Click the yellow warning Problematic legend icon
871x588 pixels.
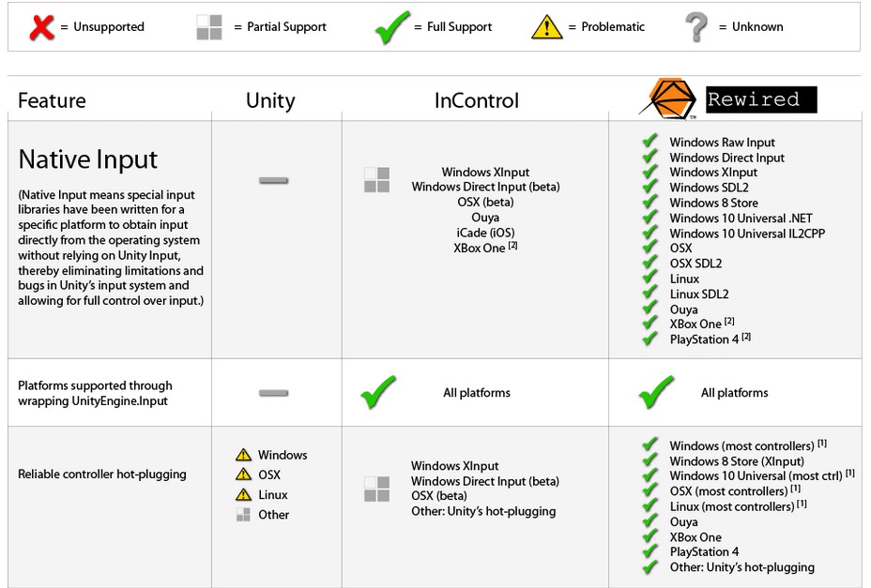coord(546,26)
